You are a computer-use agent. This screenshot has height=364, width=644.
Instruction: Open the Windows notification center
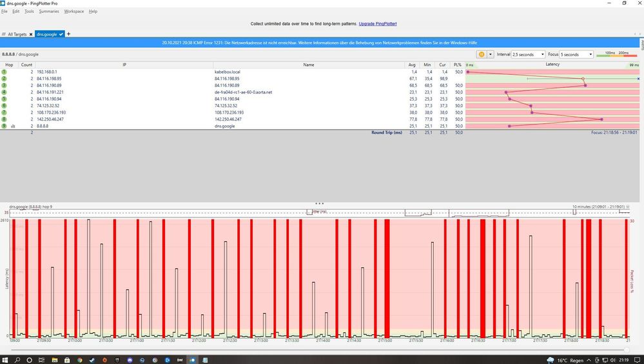click(637, 360)
